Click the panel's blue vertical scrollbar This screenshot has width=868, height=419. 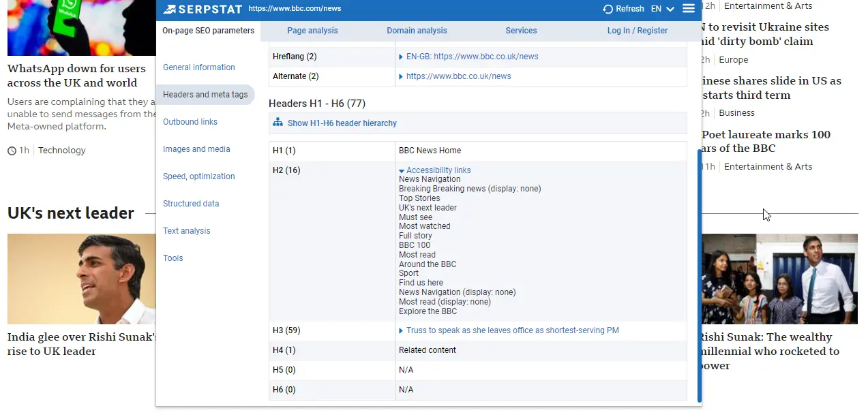(700, 275)
